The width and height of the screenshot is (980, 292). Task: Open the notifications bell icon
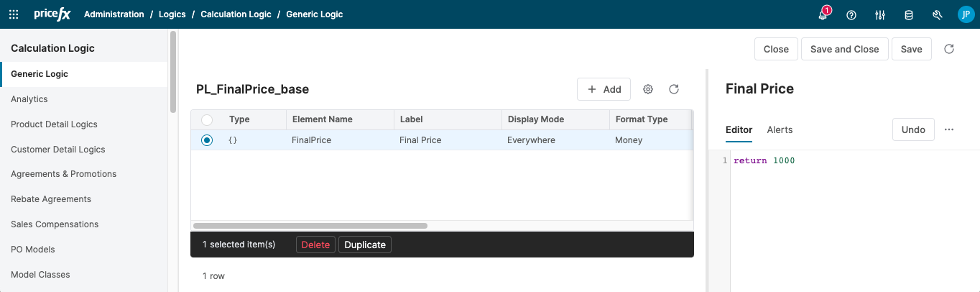click(x=823, y=14)
